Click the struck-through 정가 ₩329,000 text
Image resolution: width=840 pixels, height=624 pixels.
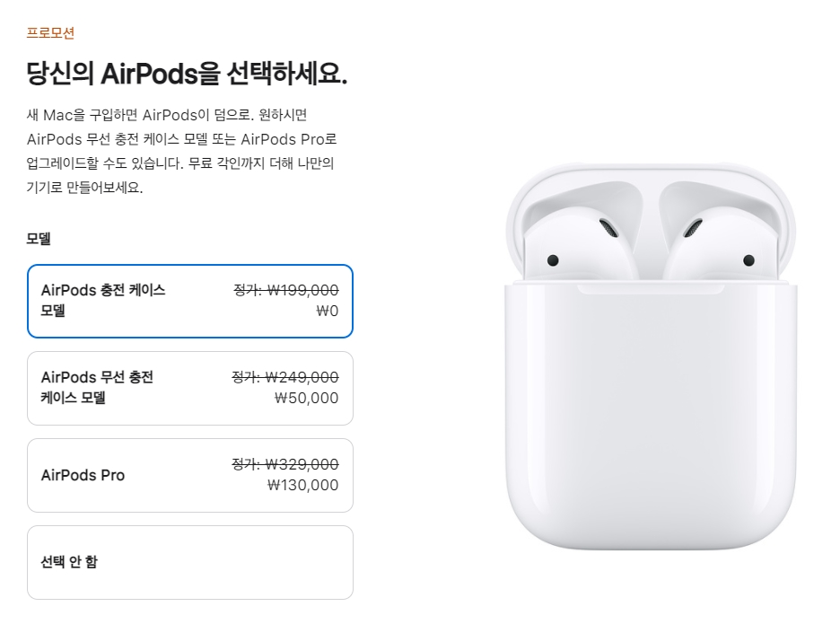pyautogui.click(x=285, y=463)
